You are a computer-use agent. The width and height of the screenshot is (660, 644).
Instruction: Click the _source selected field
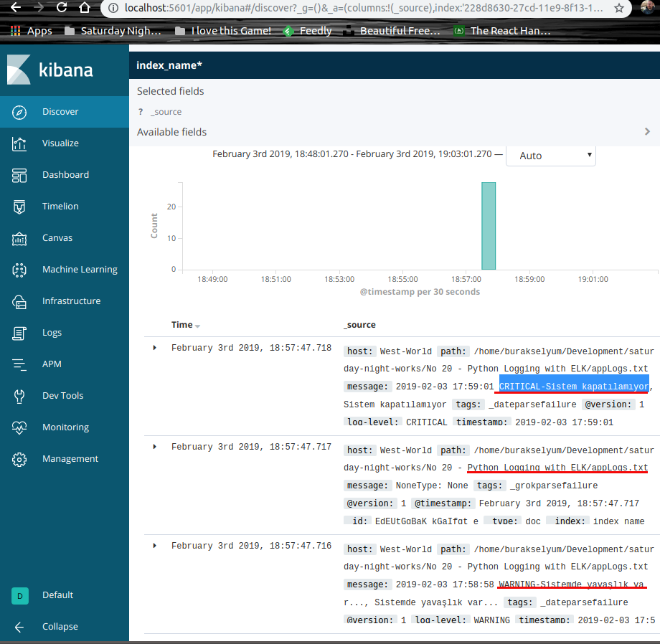point(166,112)
